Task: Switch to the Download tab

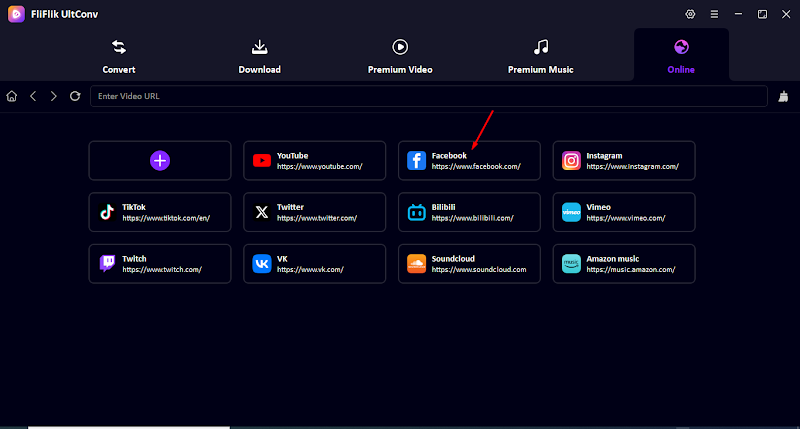Action: coord(259,56)
